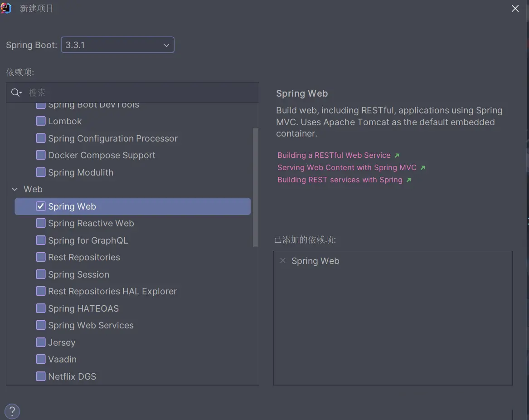The height and width of the screenshot is (420, 529).
Task: Click the IntelliJ IDEA logo icon
Action: [x=6, y=8]
